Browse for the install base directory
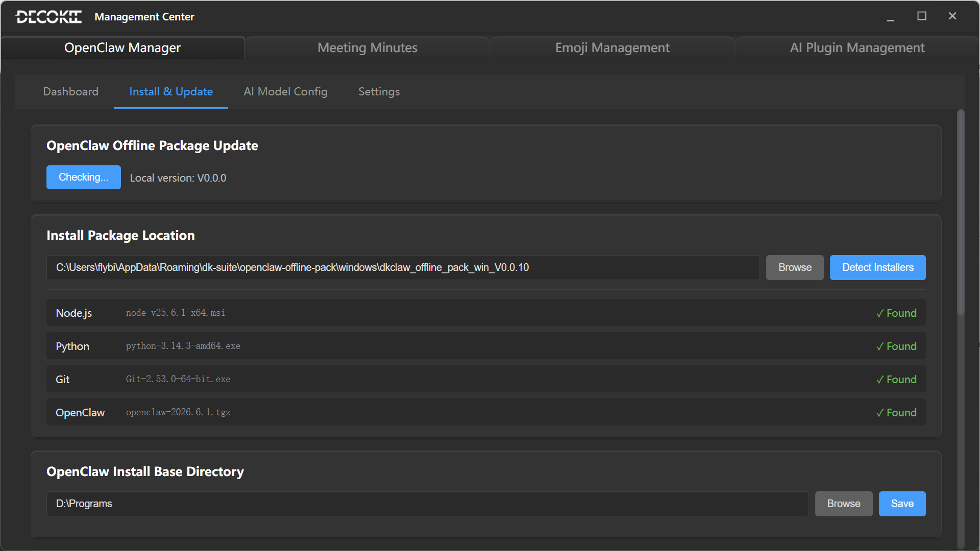The height and width of the screenshot is (551, 980). pyautogui.click(x=844, y=504)
